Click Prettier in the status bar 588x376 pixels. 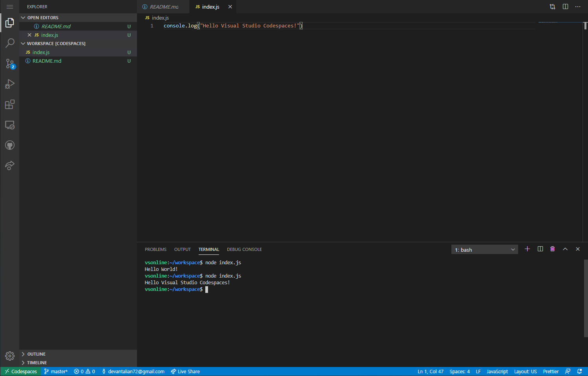[x=551, y=371]
